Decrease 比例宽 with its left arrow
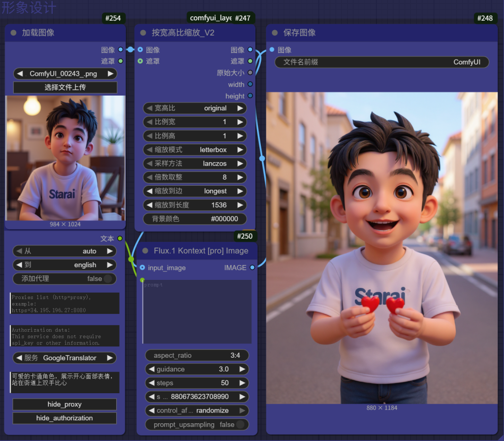Image resolution: width=504 pixels, height=441 pixels. coord(150,122)
